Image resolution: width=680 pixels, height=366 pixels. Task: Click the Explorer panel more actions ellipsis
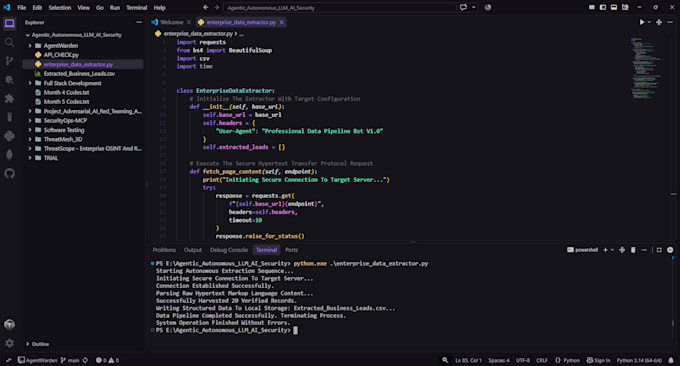pyautogui.click(x=139, y=22)
